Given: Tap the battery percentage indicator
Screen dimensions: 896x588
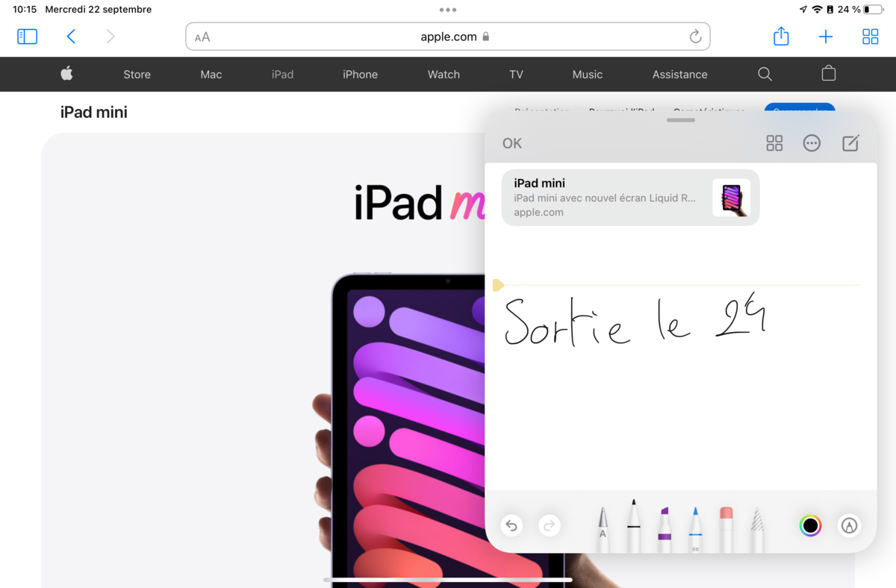Looking at the screenshot, I should coord(849,10).
